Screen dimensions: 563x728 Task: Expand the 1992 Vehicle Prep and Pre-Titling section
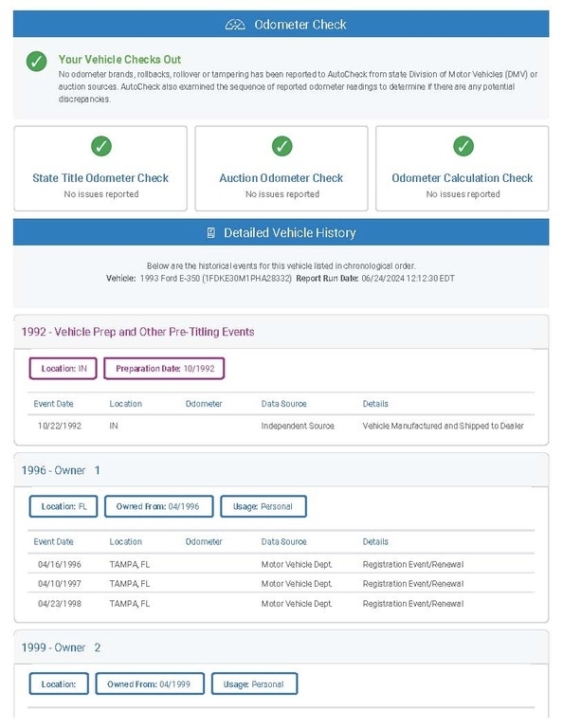point(281,332)
